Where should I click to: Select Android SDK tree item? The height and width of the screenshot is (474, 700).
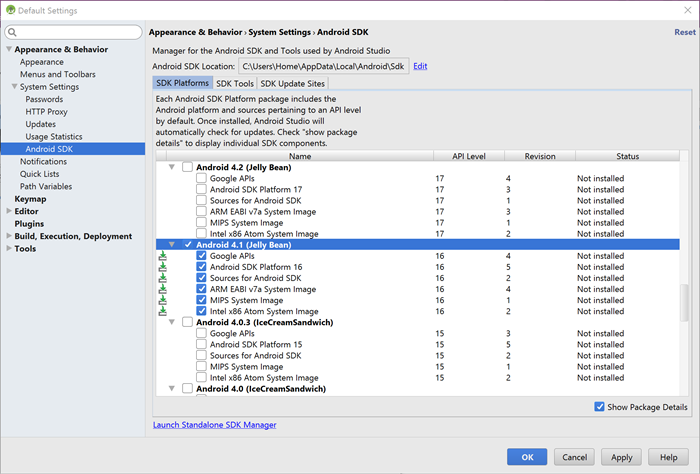(x=73, y=149)
